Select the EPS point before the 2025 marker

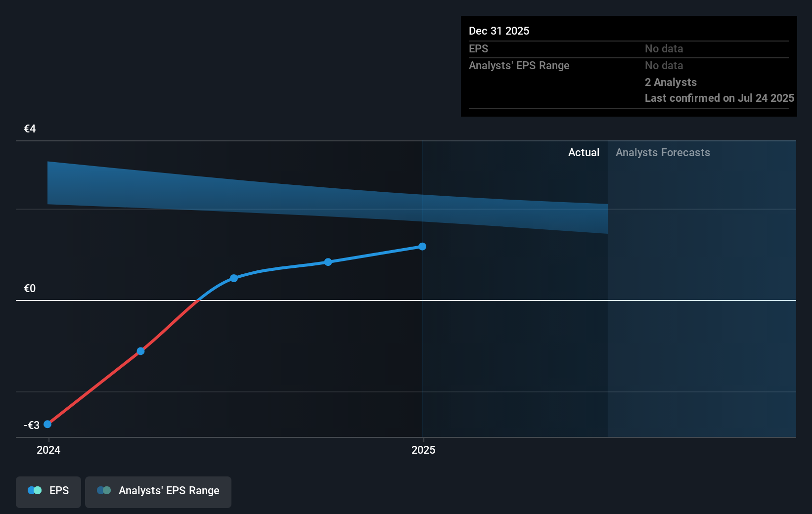(328, 262)
